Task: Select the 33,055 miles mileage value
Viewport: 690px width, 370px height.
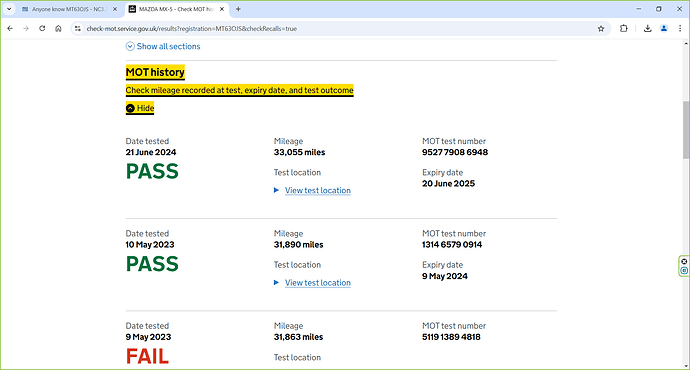Action: tap(299, 152)
